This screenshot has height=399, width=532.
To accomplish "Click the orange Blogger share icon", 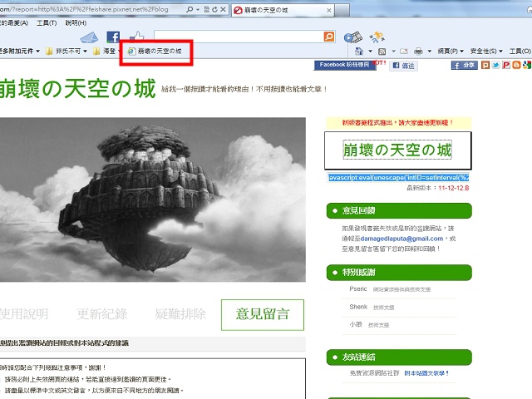I will tap(516, 65).
